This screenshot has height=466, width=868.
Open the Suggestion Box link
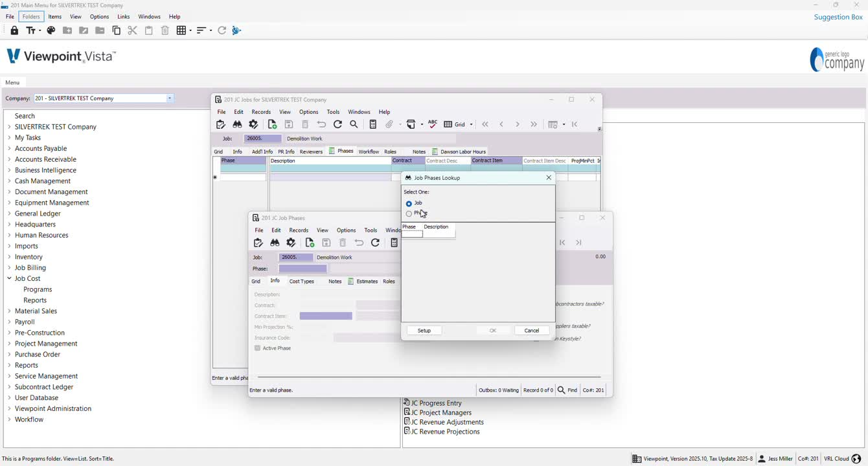838,17
